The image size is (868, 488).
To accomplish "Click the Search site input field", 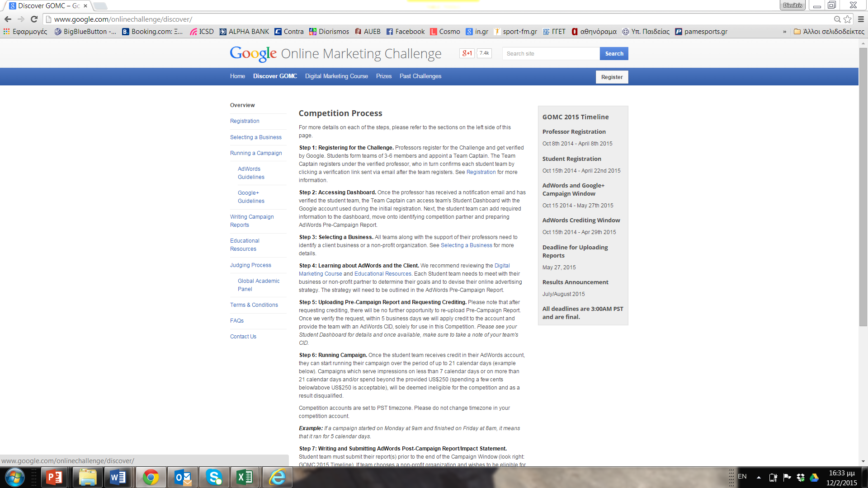I will point(551,54).
